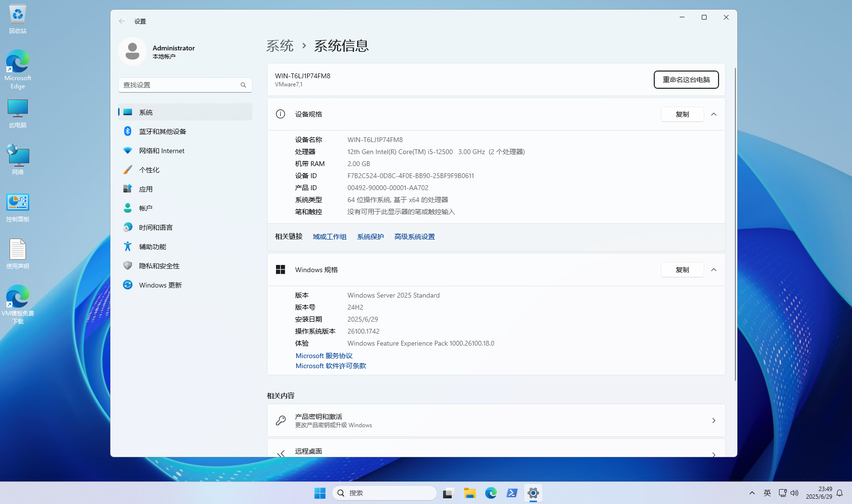The height and width of the screenshot is (504, 852).
Task: Open 时间和语言 settings
Action: 185,228
